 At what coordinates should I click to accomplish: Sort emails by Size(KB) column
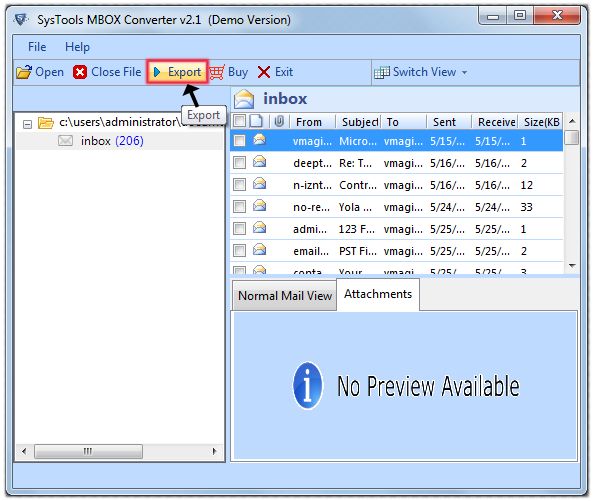pyautogui.click(x=541, y=122)
